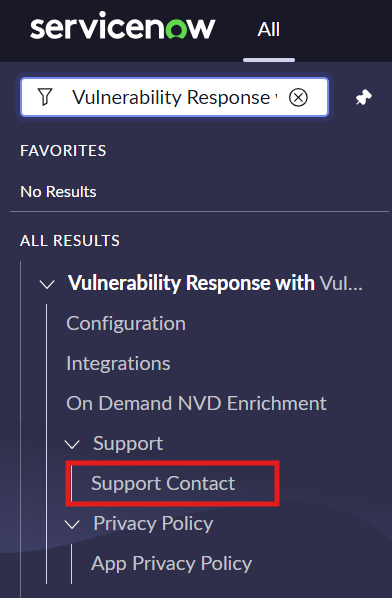Open the Integrations module
Viewport: 392px width, 598px height.
tap(118, 363)
